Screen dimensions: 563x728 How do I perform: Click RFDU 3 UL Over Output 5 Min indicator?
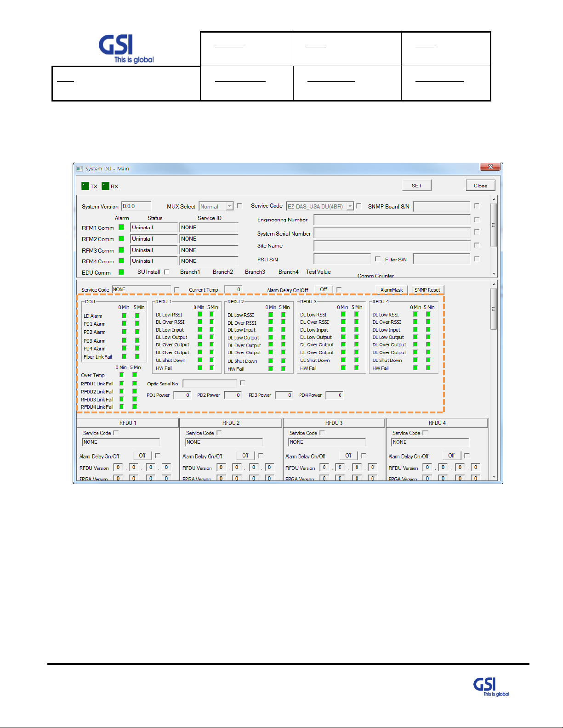[356, 352]
